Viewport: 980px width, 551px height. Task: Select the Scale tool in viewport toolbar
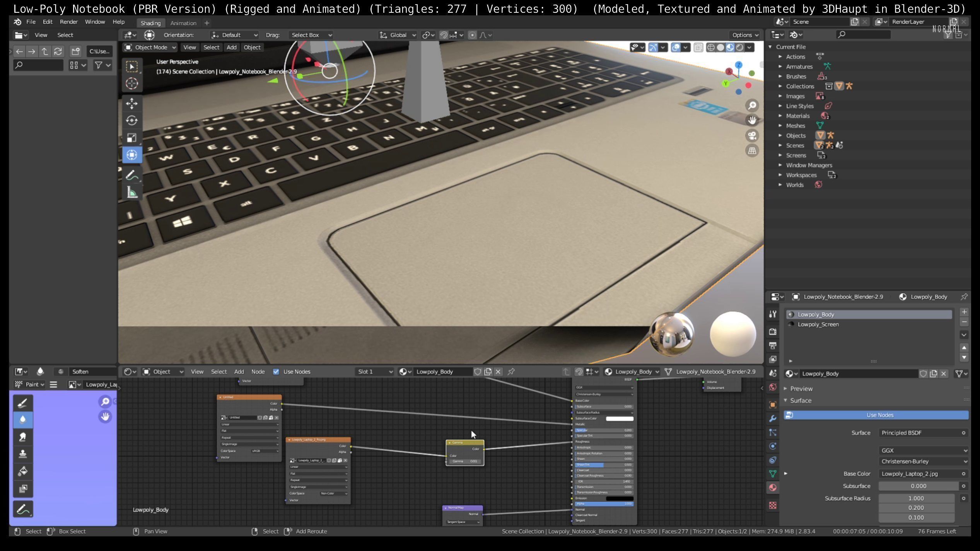pos(131,138)
